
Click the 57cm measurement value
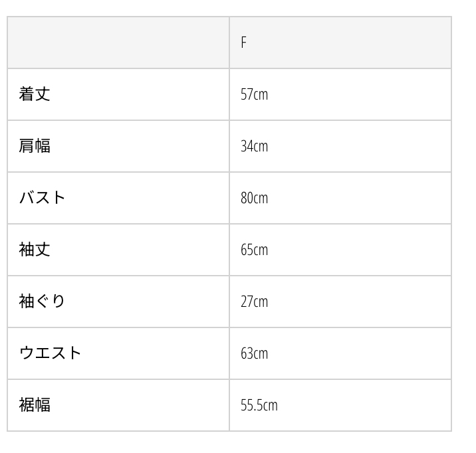[x=254, y=94]
